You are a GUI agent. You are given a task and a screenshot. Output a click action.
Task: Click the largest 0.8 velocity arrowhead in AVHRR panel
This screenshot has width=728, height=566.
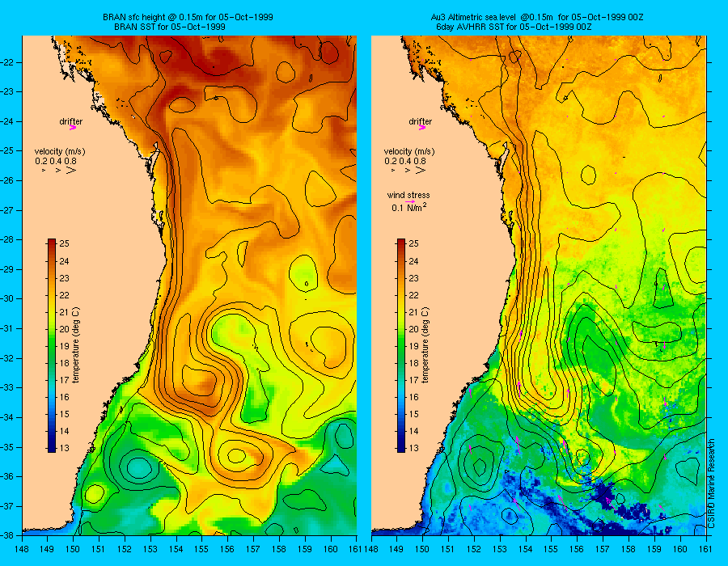[420, 171]
